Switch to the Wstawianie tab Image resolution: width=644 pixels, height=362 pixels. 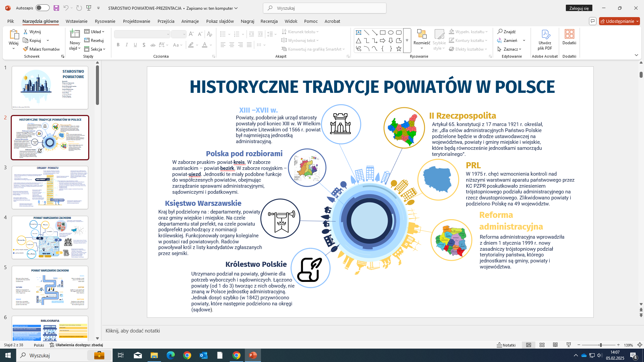pos(76,21)
